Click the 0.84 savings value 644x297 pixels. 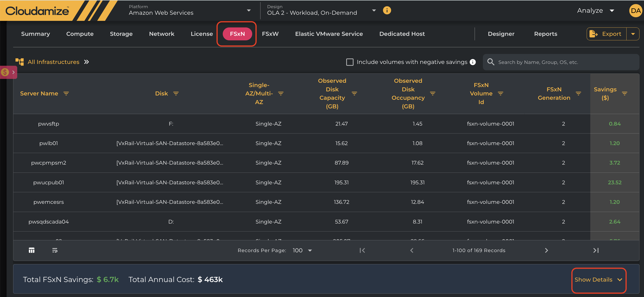coord(615,124)
